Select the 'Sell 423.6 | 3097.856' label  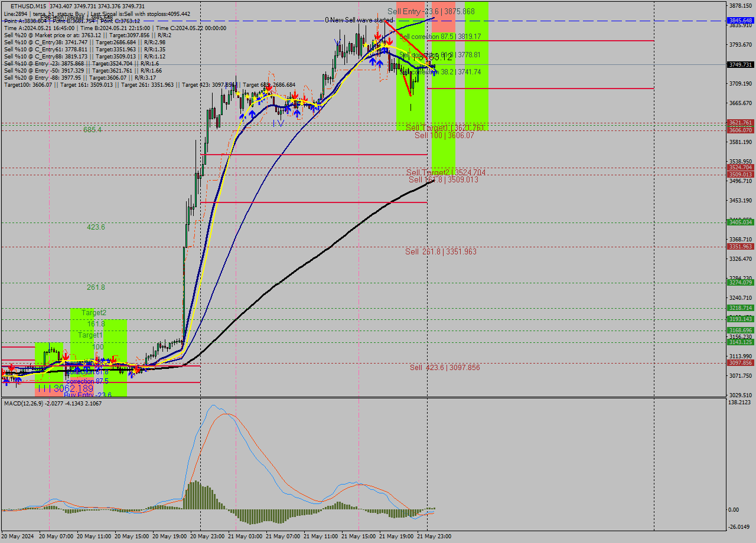(x=445, y=368)
